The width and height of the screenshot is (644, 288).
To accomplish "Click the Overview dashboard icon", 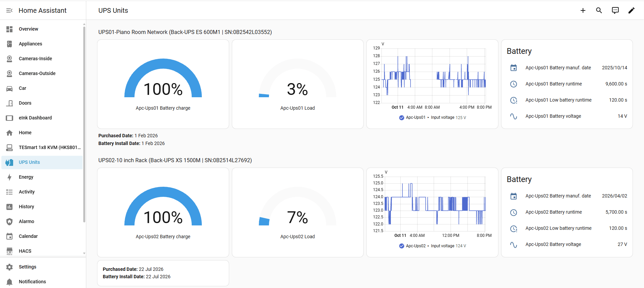I will 9,29.
